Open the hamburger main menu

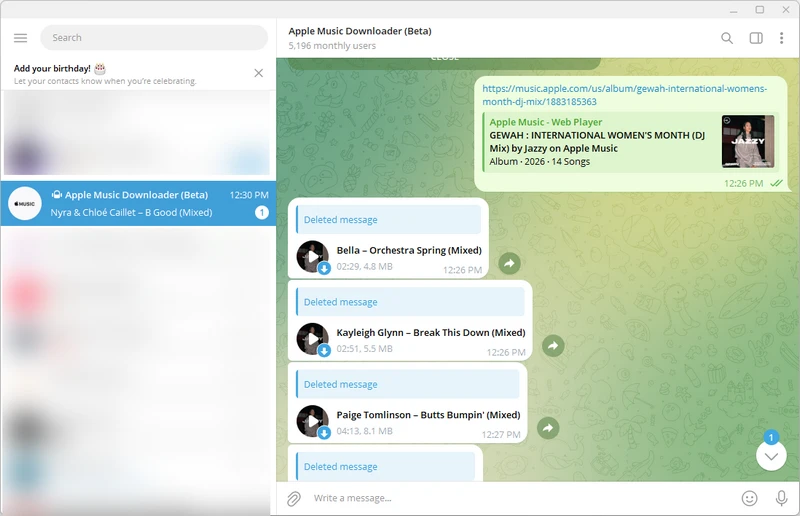click(20, 38)
